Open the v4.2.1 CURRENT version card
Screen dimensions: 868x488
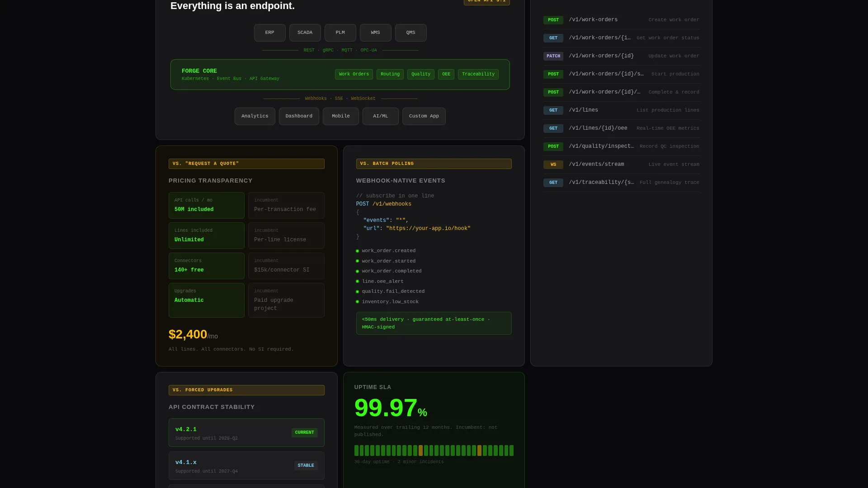[246, 432]
